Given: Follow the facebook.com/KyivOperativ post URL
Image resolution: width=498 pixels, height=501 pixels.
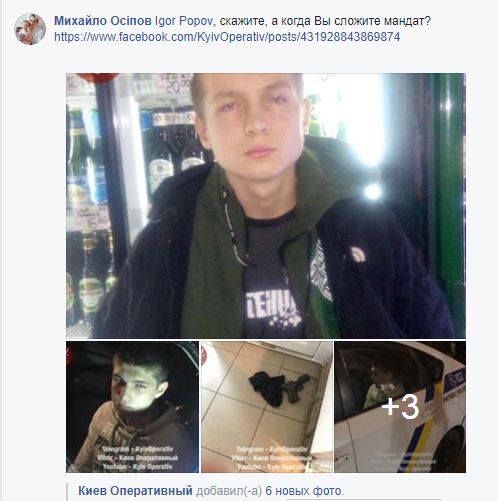Looking at the screenshot, I should point(227,37).
